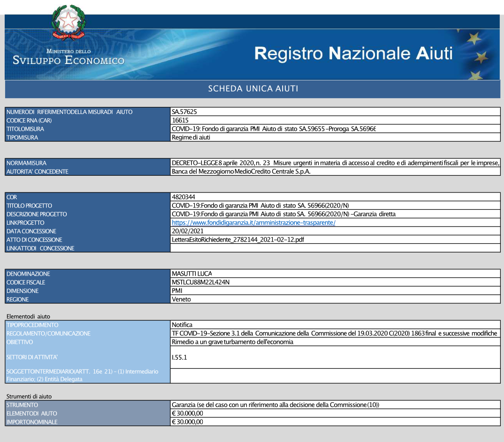Screen dimensions: 504x442
Task: Click the 'TITOLO PROGETTO' label
Action: (x=29, y=206)
